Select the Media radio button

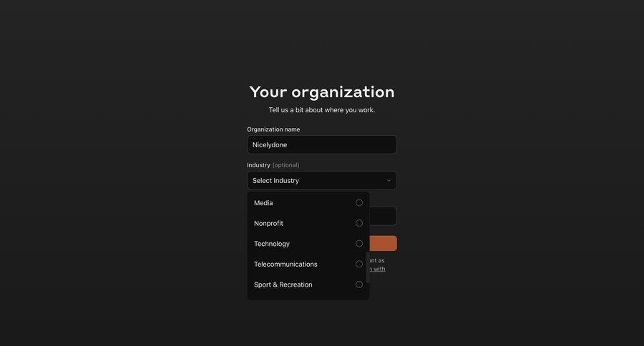(x=359, y=203)
